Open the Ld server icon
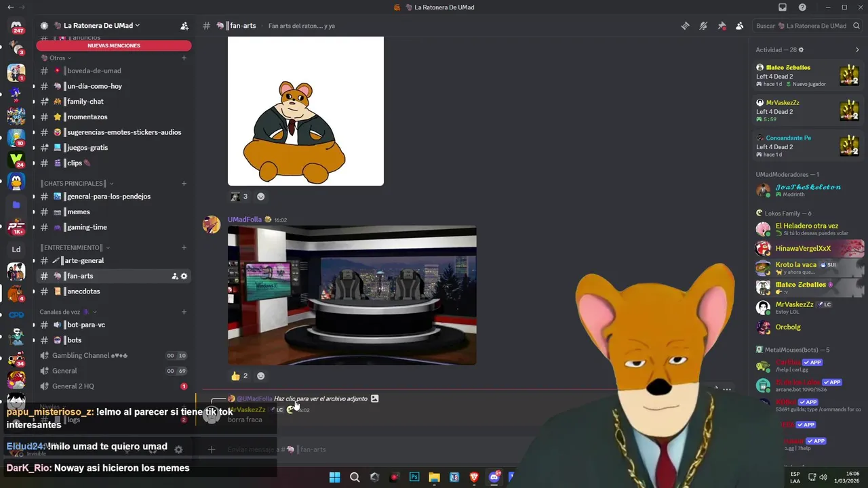Viewport: 868px width, 488px height. coord(16,249)
